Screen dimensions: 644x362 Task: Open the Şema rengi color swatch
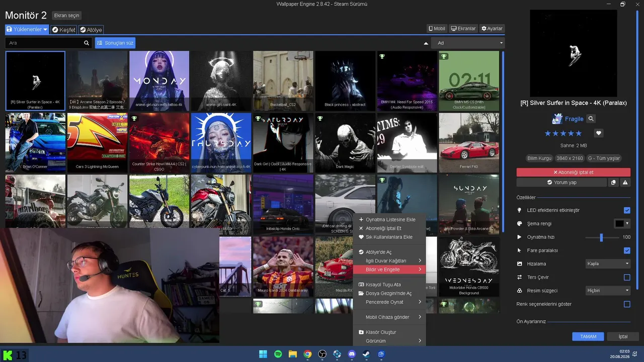[x=622, y=223]
